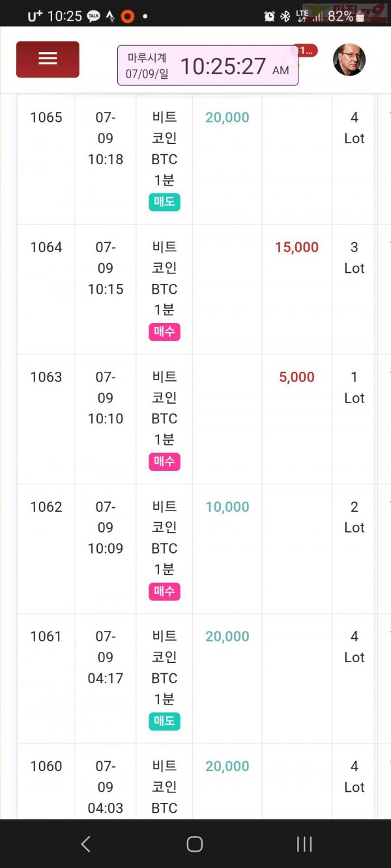
Task: Tap the Bluetooth status icon
Action: click(x=285, y=16)
